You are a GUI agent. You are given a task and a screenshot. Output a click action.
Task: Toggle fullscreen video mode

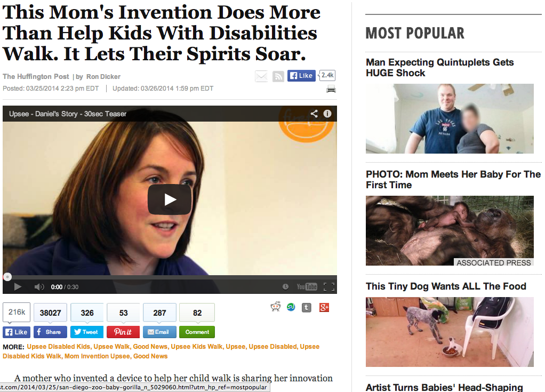(x=329, y=287)
